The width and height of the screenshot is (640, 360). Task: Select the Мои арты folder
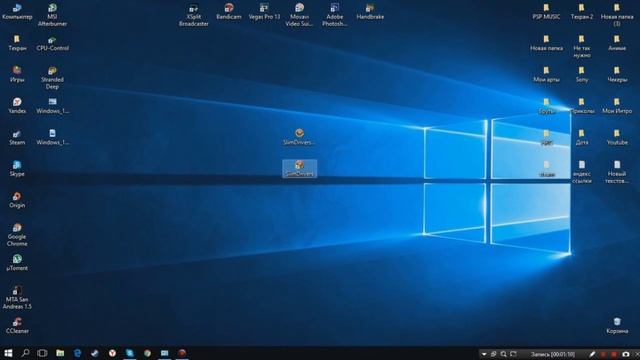click(x=546, y=75)
